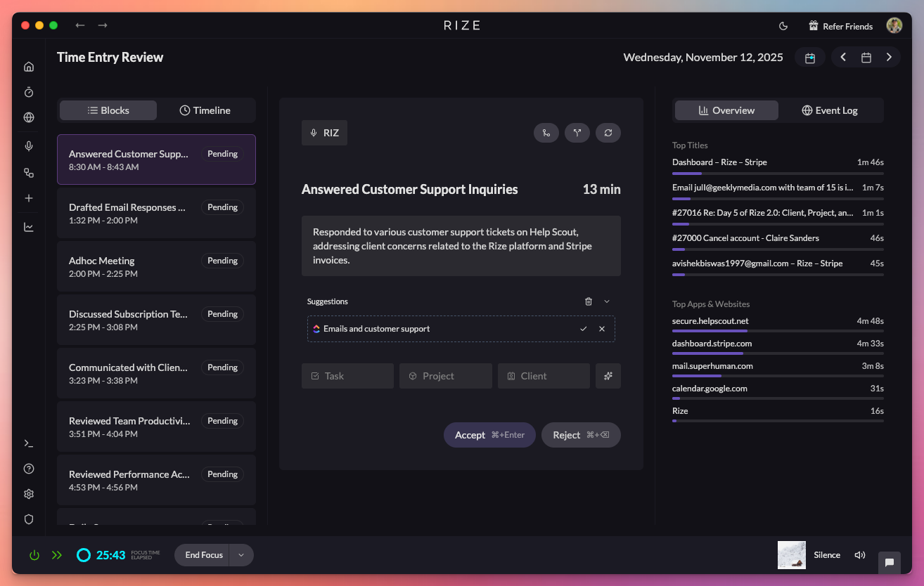
Task: Select the Reviewed Team Productivity block entry
Action: [156, 427]
